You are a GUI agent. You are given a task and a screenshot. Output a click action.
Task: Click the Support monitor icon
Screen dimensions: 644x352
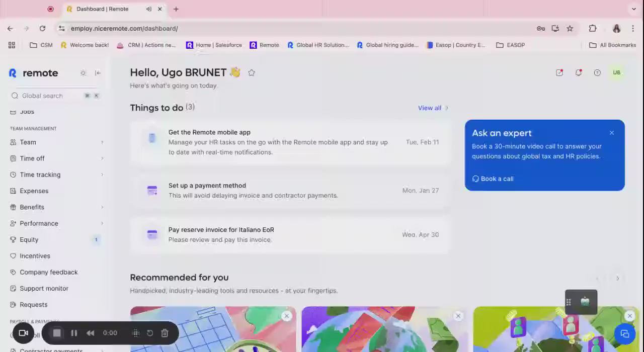pyautogui.click(x=13, y=289)
